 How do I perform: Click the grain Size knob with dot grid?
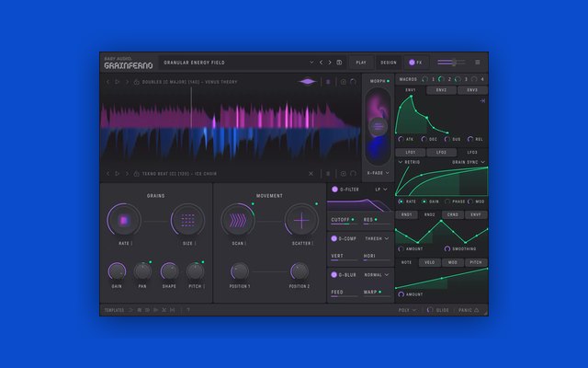click(187, 221)
